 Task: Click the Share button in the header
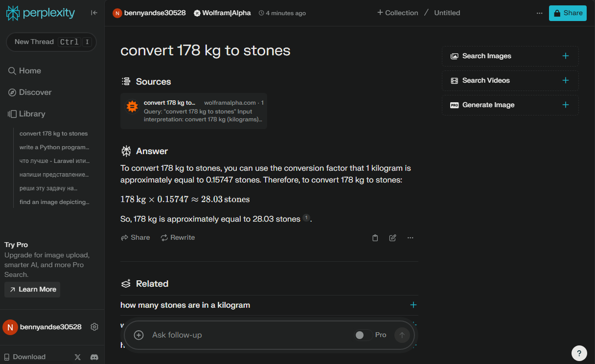point(568,13)
